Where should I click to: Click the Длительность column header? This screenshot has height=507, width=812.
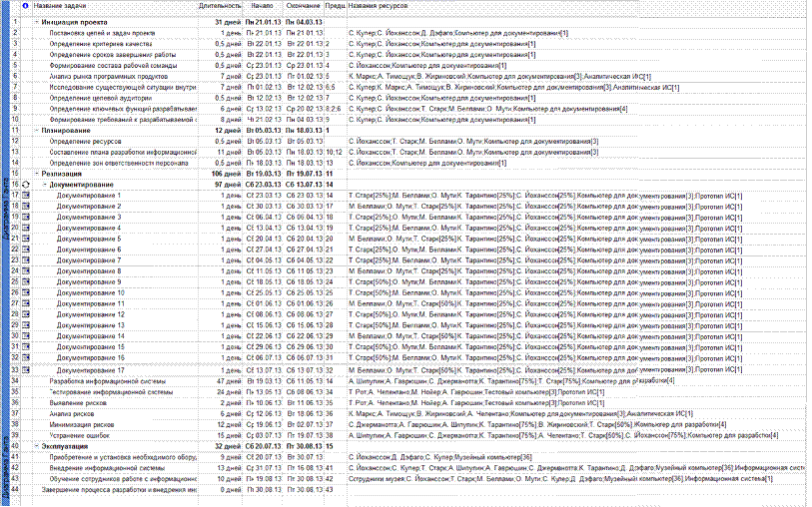pos(220,6)
